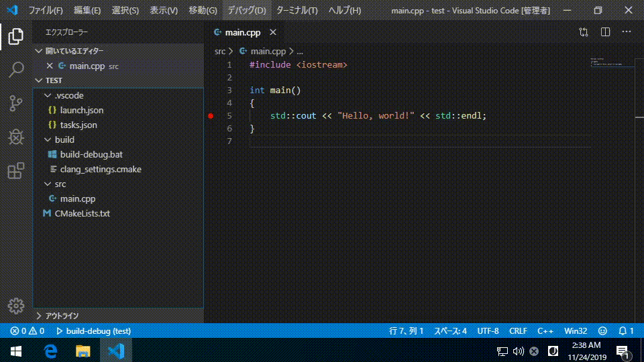Run build-debug (test) from status bar
The width and height of the screenshot is (644, 362).
pos(94,330)
